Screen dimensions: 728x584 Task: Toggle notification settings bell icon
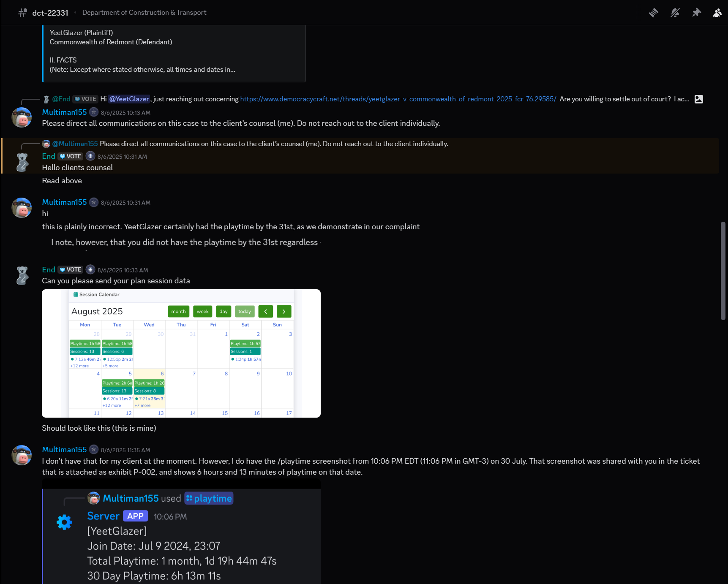click(x=675, y=13)
